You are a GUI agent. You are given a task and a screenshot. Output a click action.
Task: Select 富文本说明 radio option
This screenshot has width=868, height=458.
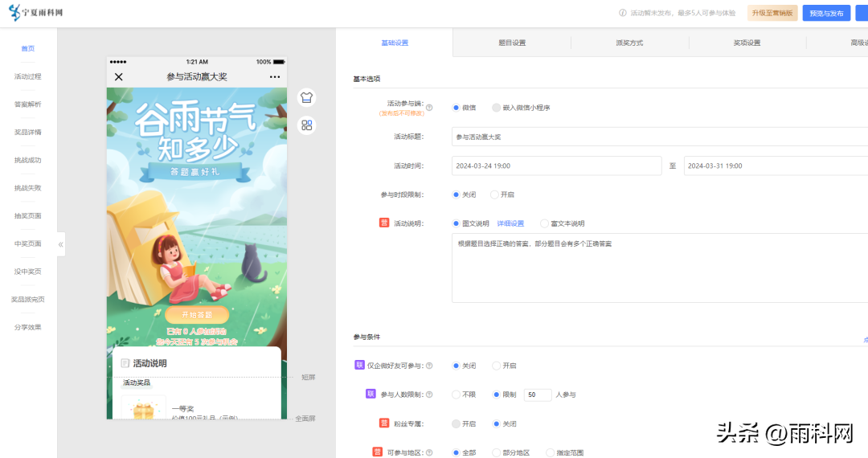coord(544,223)
